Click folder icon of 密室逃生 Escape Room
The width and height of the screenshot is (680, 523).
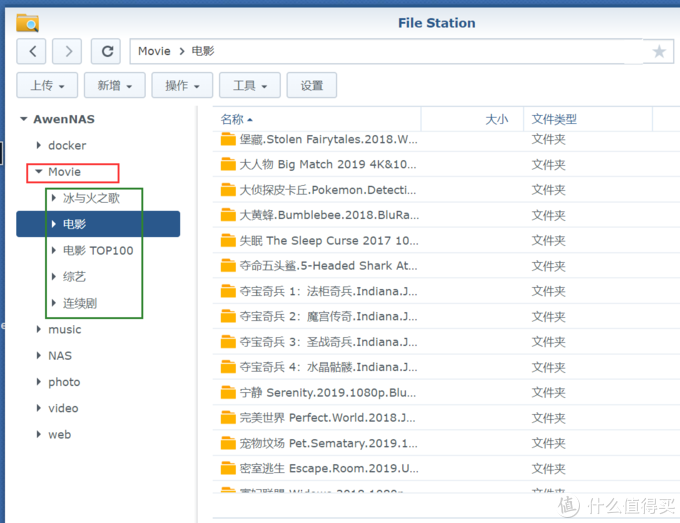(x=227, y=468)
